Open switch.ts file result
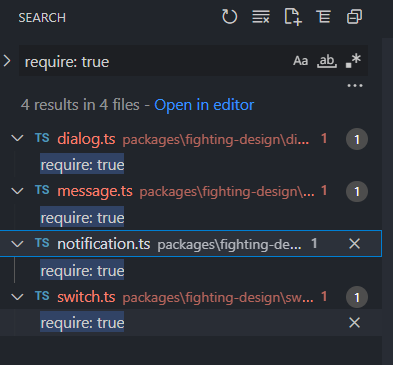The image size is (393, 365). pyautogui.click(x=86, y=297)
